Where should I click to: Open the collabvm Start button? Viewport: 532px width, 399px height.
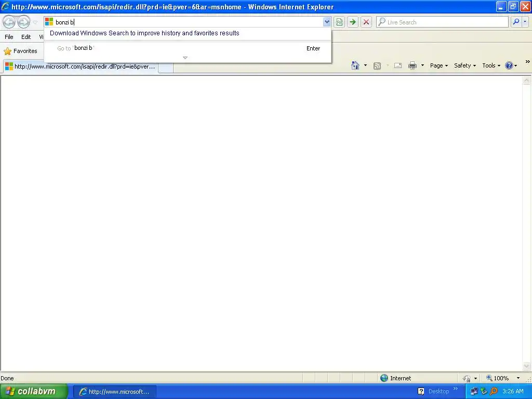pos(34,391)
